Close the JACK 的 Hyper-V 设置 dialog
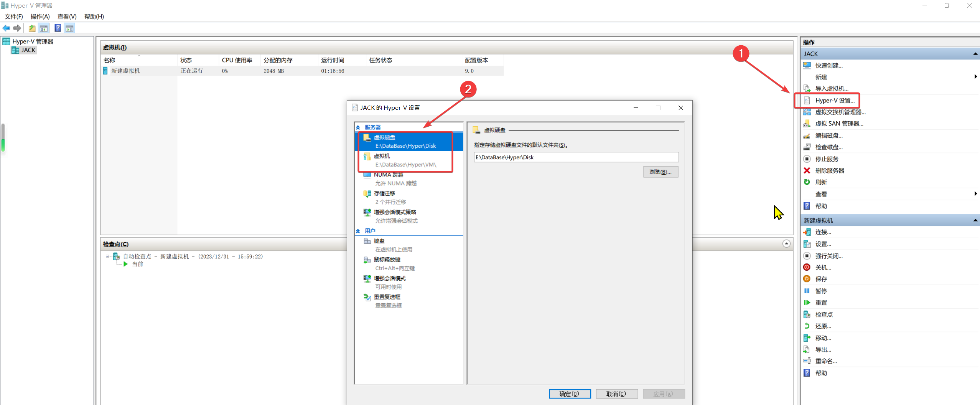Viewport: 980px width, 405px height. tap(681, 108)
